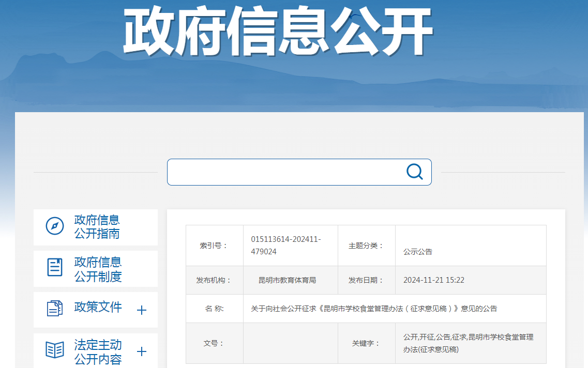Click the 发布机构 label cell
Viewport: 588px width, 368px height.
point(215,280)
